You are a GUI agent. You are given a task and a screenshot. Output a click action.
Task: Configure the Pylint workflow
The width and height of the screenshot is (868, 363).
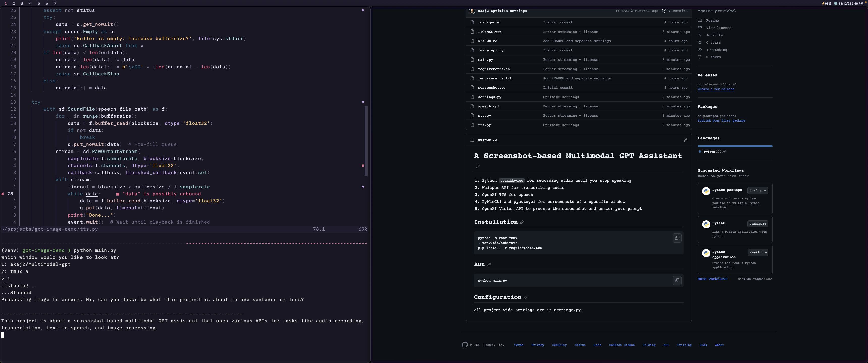[x=757, y=224]
